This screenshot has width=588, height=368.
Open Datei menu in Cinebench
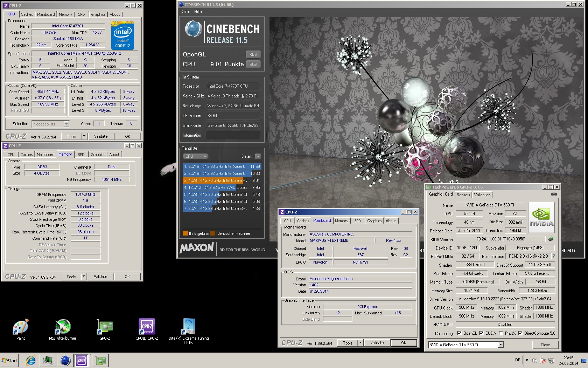coord(185,12)
